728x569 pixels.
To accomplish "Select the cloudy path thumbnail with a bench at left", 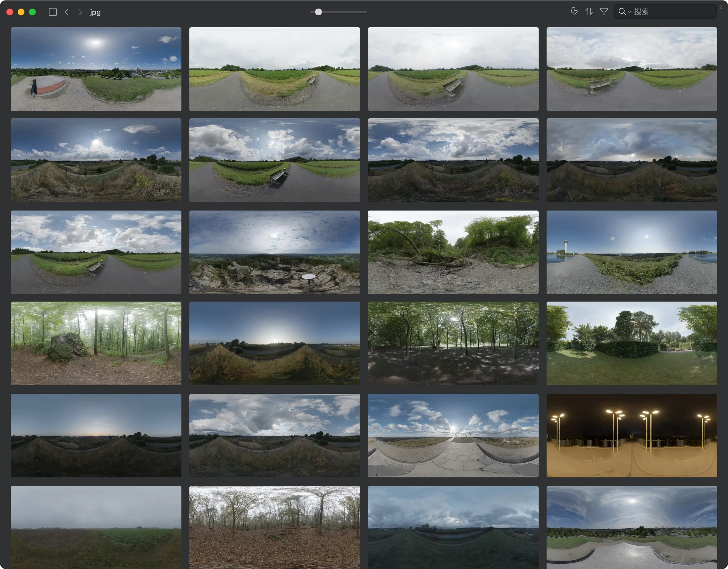I will point(632,69).
